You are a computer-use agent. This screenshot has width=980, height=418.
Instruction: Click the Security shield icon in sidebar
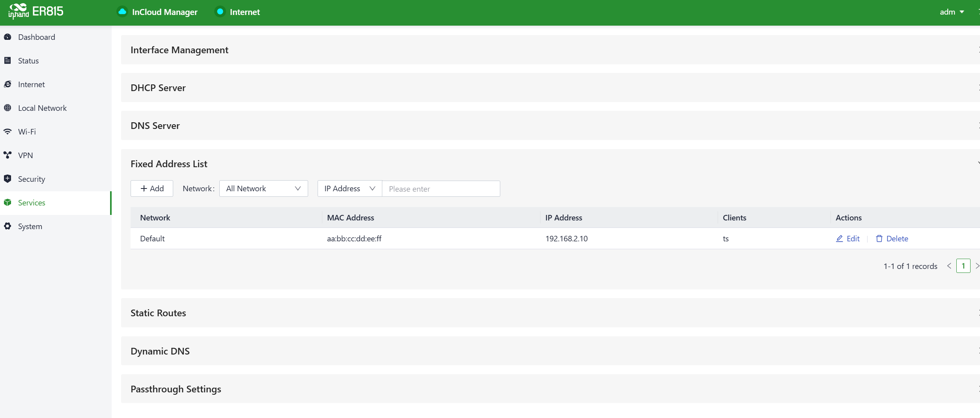click(7, 179)
